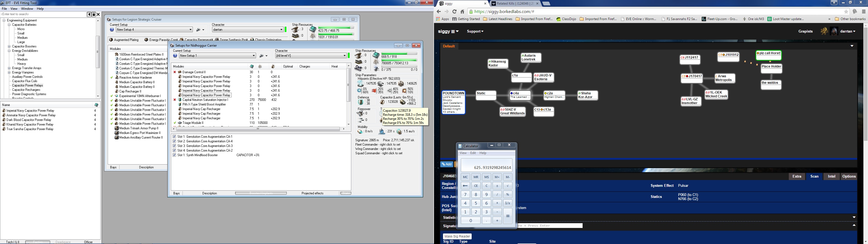868x244 pixels.
Task: Click the lock icon beside EFT search box
Action: 94,14
